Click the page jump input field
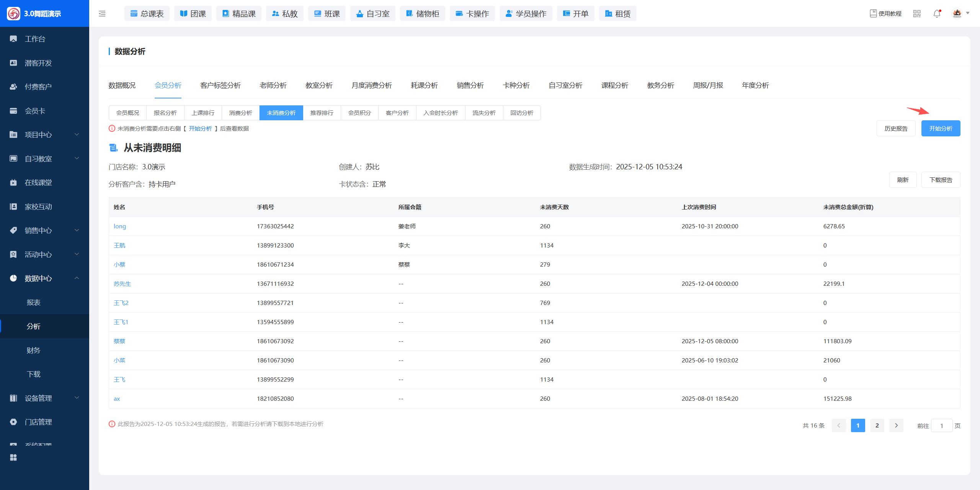 941,426
